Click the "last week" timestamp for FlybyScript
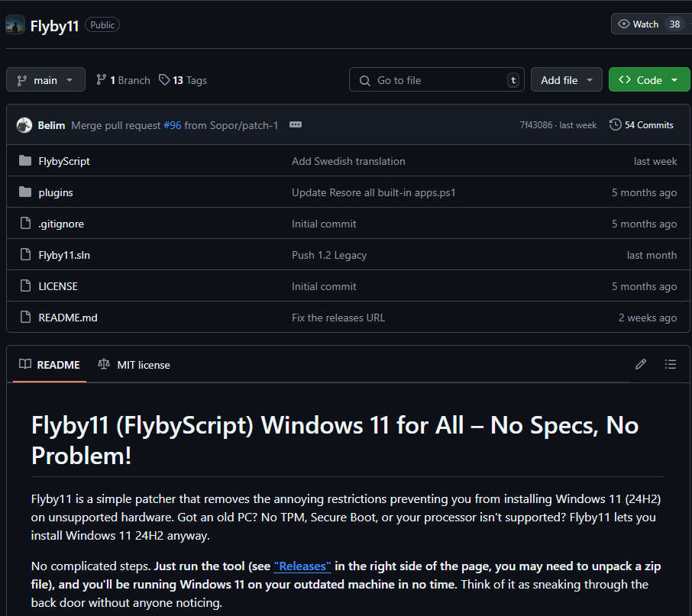Screen dimensions: 692x616 pos(655,161)
